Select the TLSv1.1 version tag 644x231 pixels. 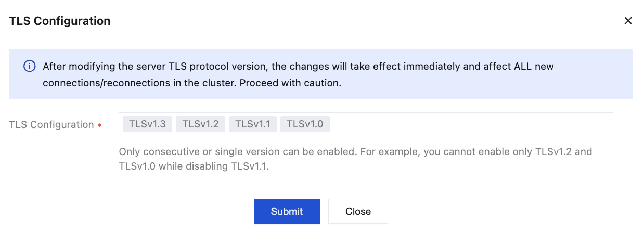click(x=252, y=124)
